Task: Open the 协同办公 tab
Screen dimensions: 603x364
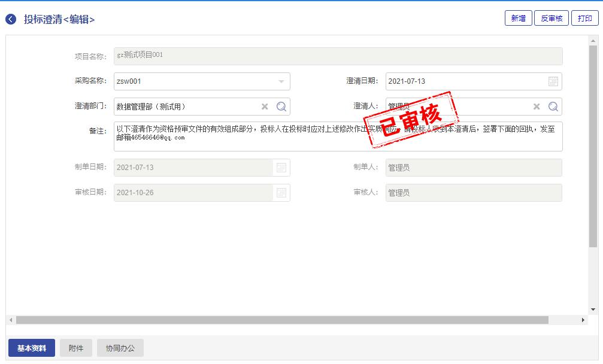Action: point(120,348)
